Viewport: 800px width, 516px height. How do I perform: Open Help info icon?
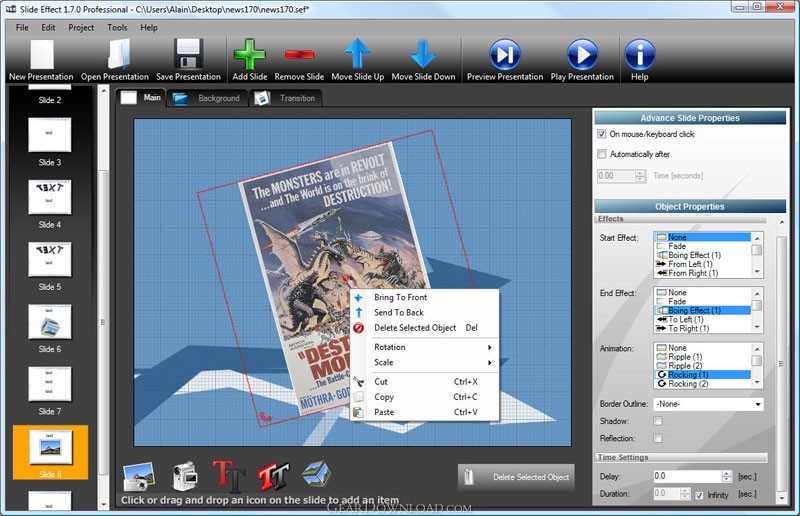[640, 54]
